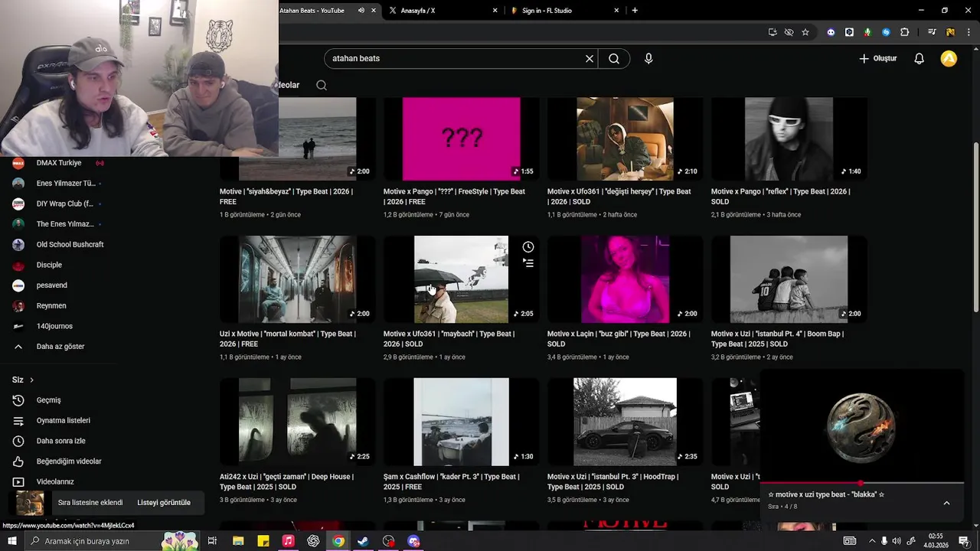Mute the Atahan Beats tab audio
The image size is (980, 551).
tap(361, 11)
